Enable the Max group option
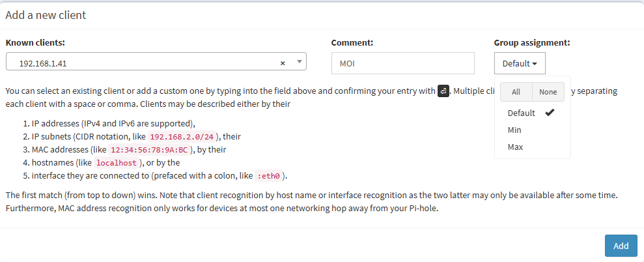The width and height of the screenshot is (644, 262). pyautogui.click(x=515, y=147)
